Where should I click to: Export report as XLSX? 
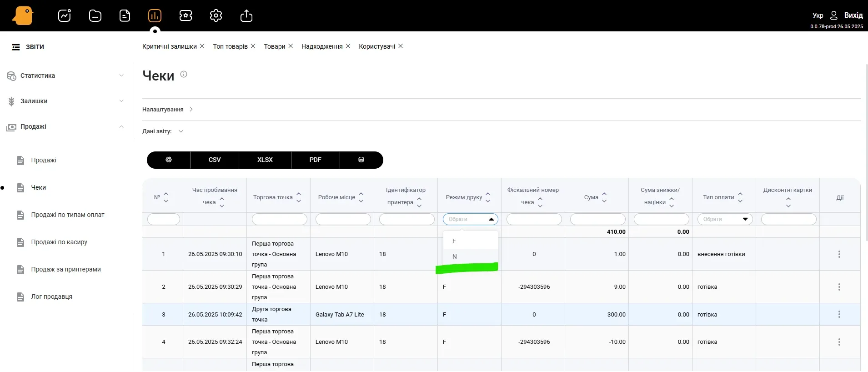(x=265, y=160)
